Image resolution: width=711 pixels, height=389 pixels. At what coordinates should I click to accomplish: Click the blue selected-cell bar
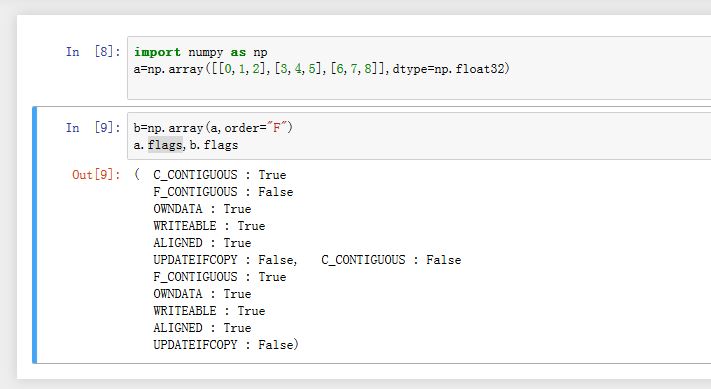coord(34,235)
